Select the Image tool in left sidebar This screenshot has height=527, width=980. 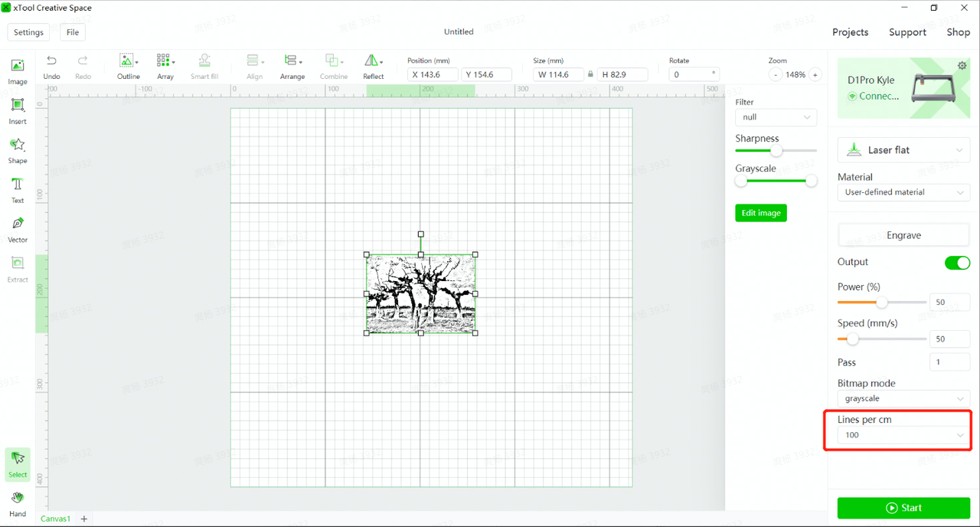pyautogui.click(x=18, y=70)
